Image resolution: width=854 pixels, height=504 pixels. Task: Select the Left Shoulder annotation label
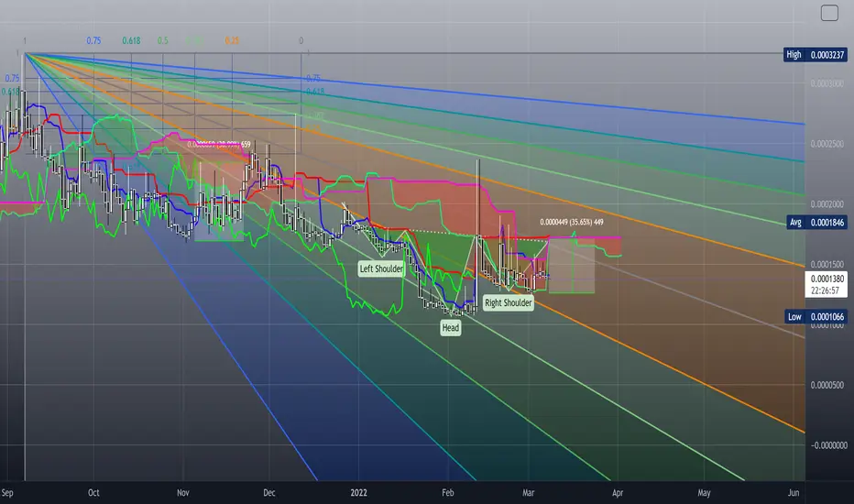pyautogui.click(x=381, y=268)
